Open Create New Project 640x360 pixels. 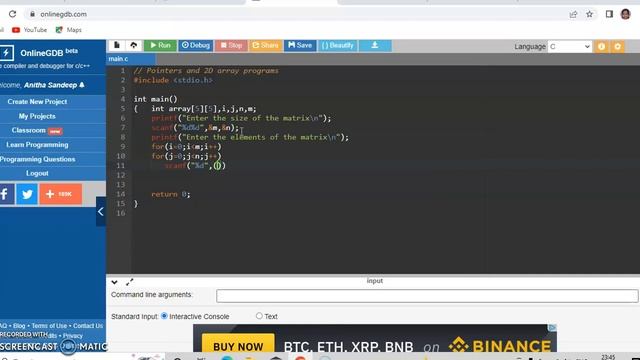tap(37, 102)
